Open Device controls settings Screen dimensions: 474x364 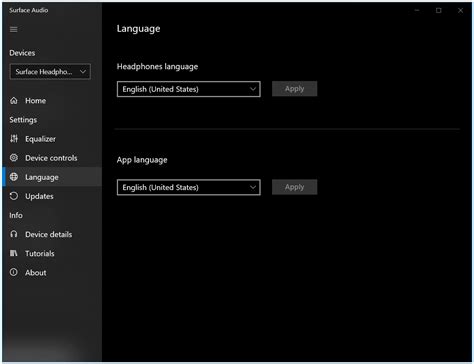point(52,158)
